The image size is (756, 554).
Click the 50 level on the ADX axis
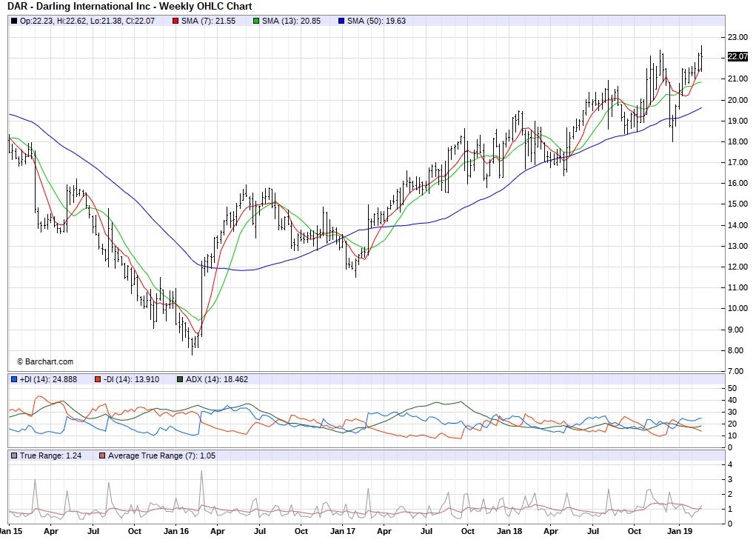[732, 388]
